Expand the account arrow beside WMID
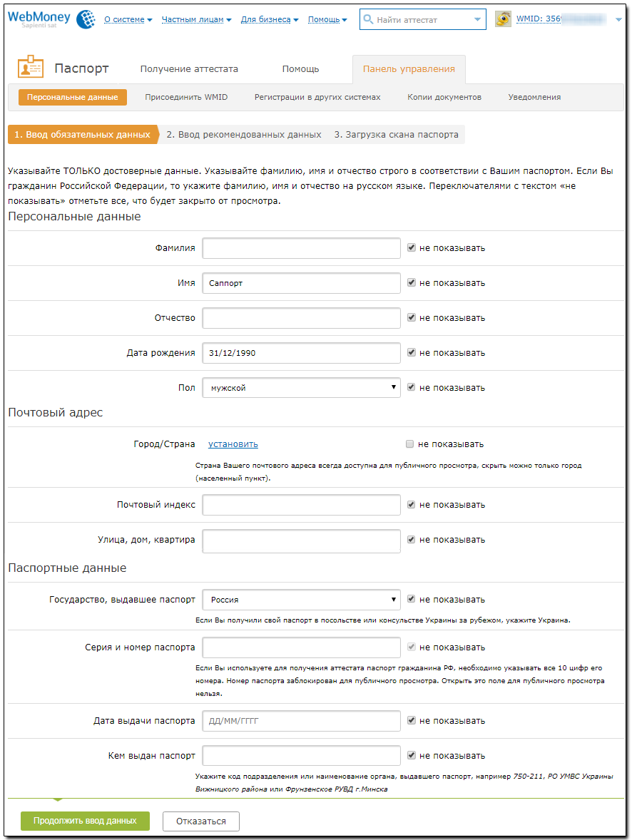The image size is (632, 840). (618, 20)
